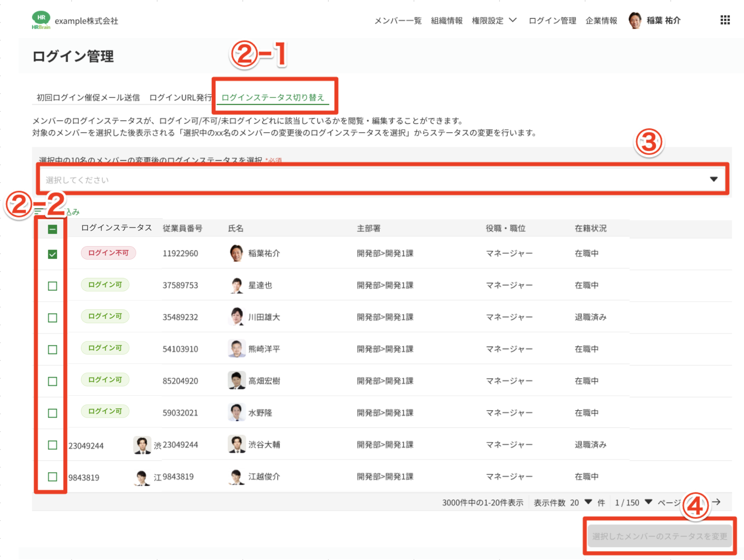
Task: Open the app grid icon top right
Action: click(725, 20)
